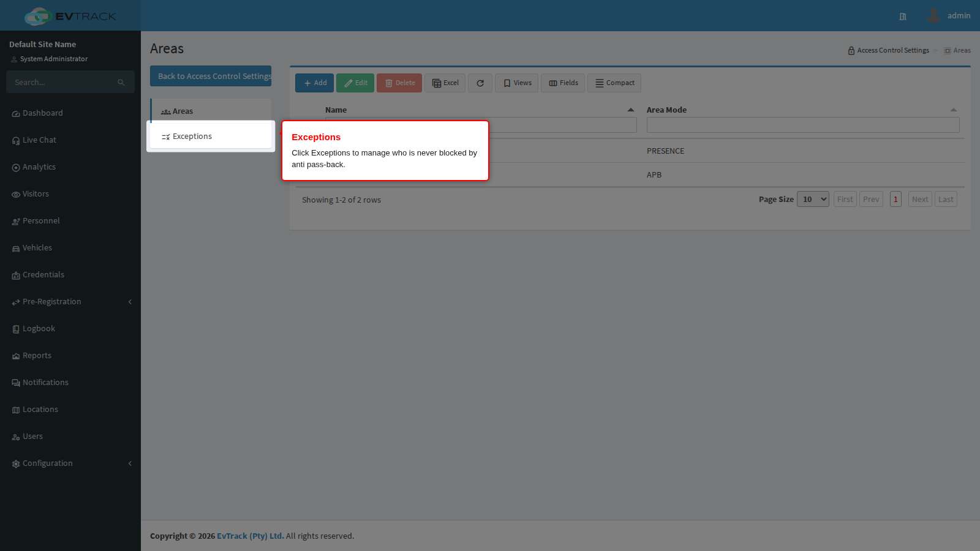Expand the Configuration menu

(70, 463)
